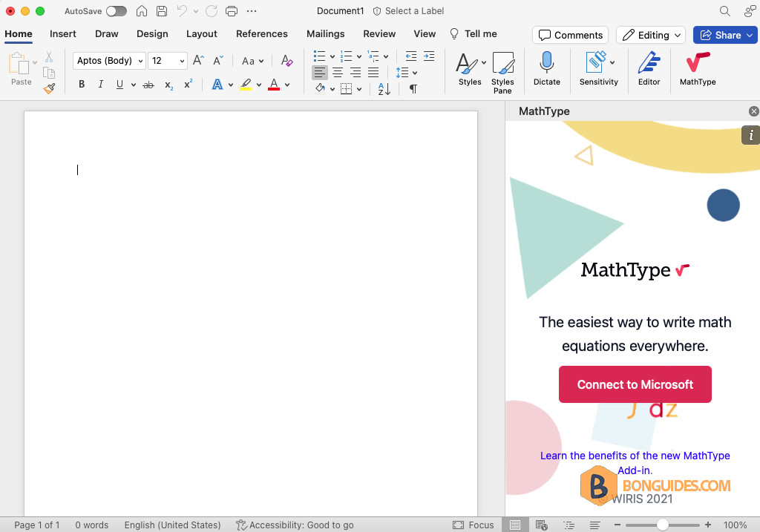Open MathType info icon

point(751,135)
